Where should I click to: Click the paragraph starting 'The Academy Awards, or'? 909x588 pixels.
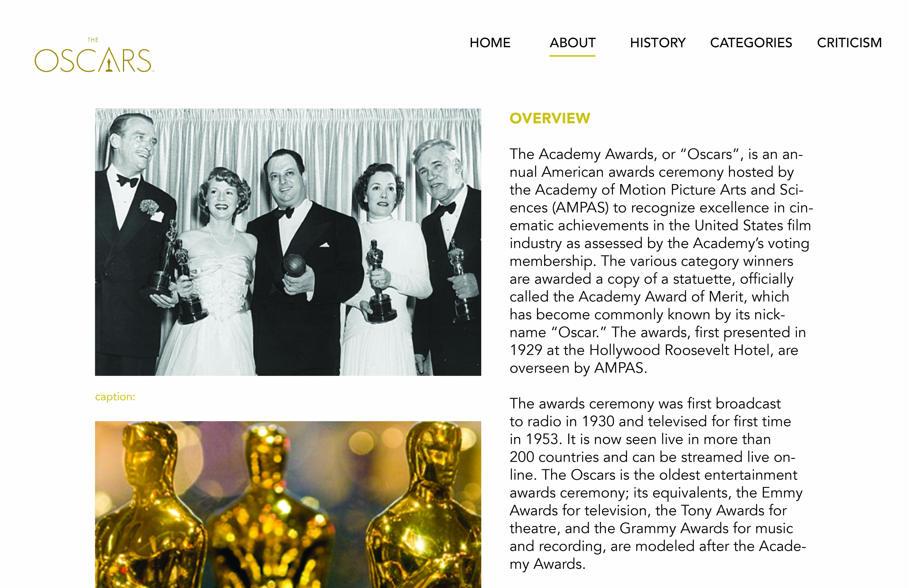[x=661, y=261]
